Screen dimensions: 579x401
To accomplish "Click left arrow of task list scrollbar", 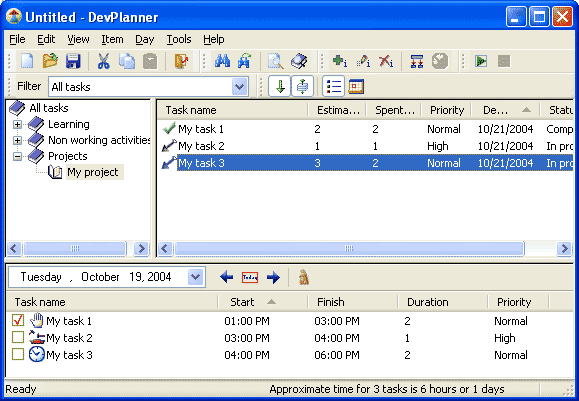I will [x=165, y=249].
